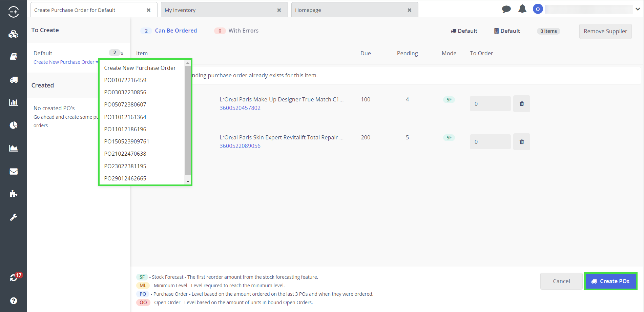Viewport: 644px width, 312px height.
Task: Open the user account dropdown arrow
Action: (x=638, y=9)
